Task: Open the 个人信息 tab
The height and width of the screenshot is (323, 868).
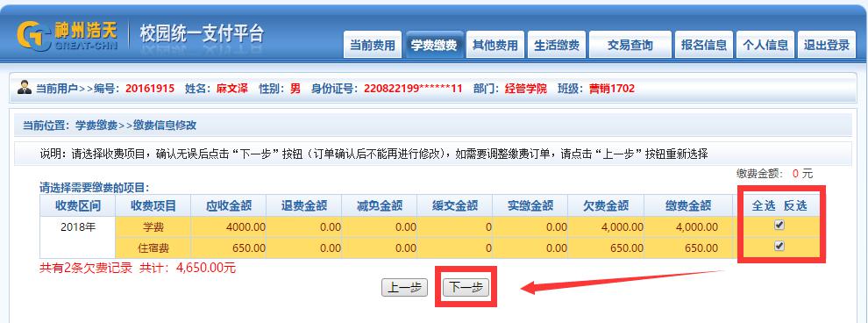Action: click(x=765, y=45)
